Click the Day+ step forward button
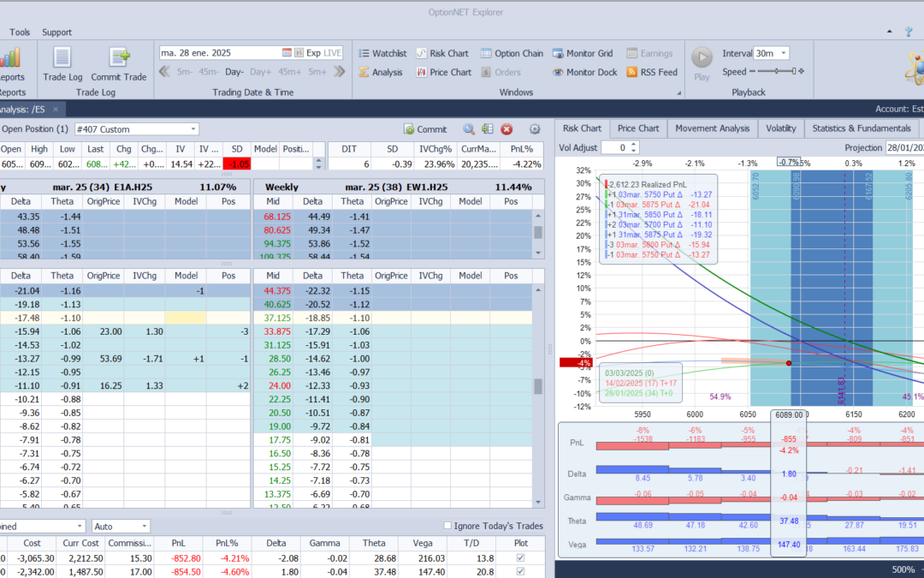The height and width of the screenshot is (578, 924). point(260,72)
